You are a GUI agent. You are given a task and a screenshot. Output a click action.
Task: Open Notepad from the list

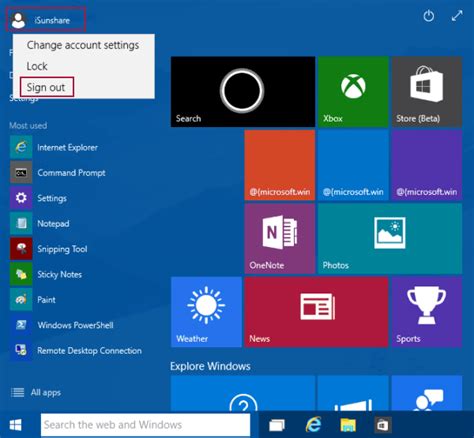53,223
